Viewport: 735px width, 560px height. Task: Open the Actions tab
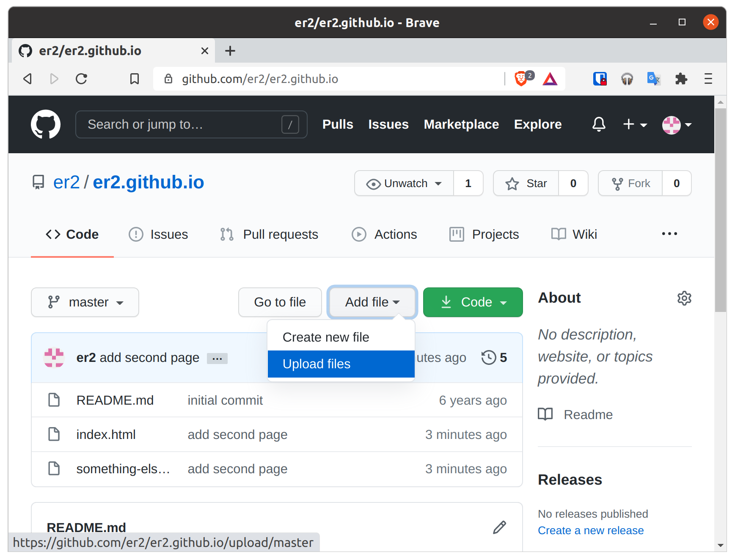tap(384, 234)
